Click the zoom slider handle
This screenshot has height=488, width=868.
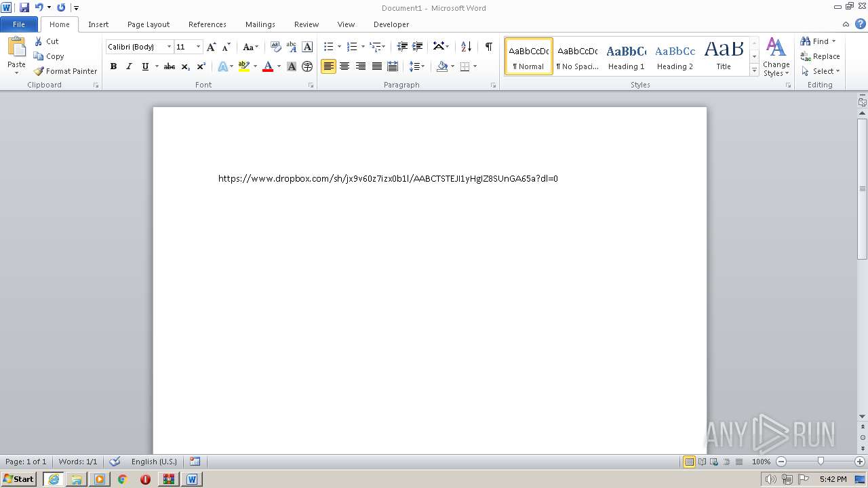pos(821,462)
